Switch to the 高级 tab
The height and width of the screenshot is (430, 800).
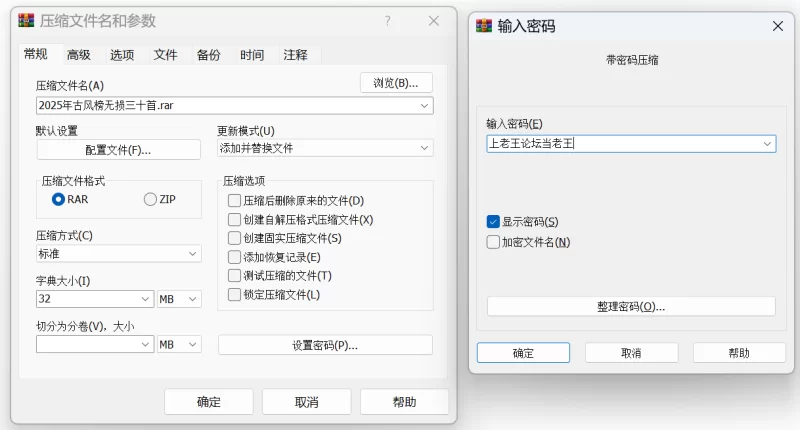click(78, 55)
